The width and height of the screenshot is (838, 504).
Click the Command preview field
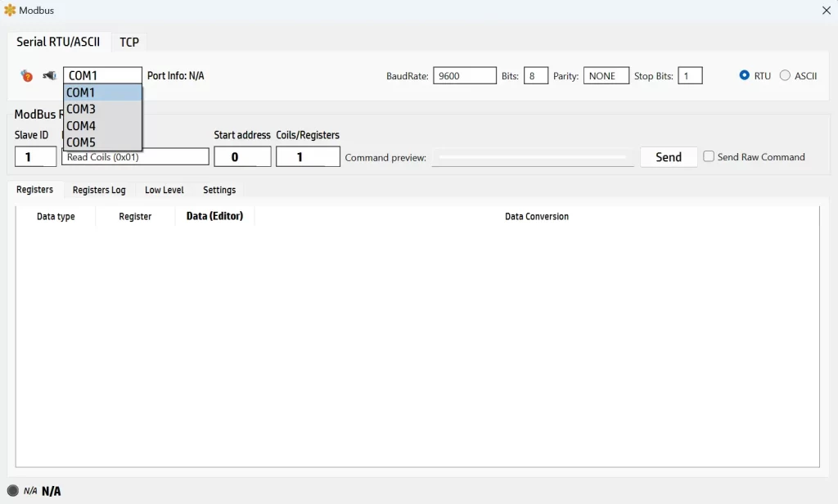533,157
